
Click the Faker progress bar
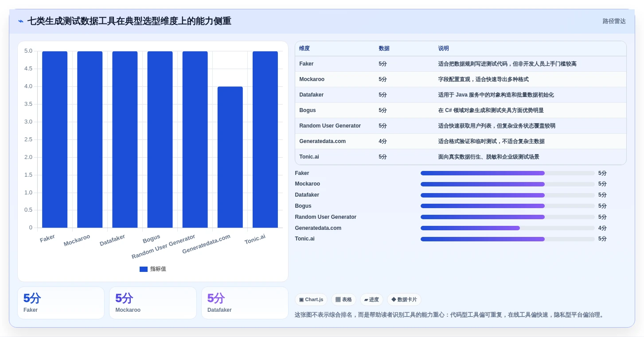[507, 173]
